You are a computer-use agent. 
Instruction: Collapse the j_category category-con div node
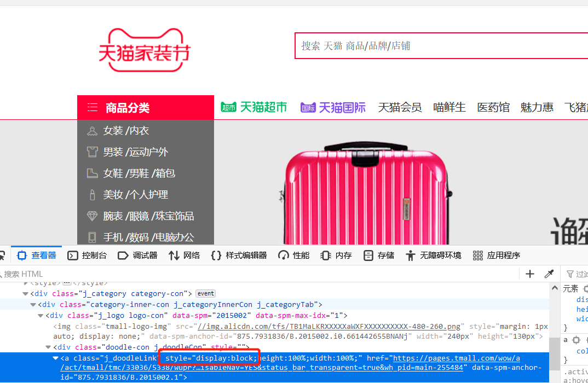[26, 293]
